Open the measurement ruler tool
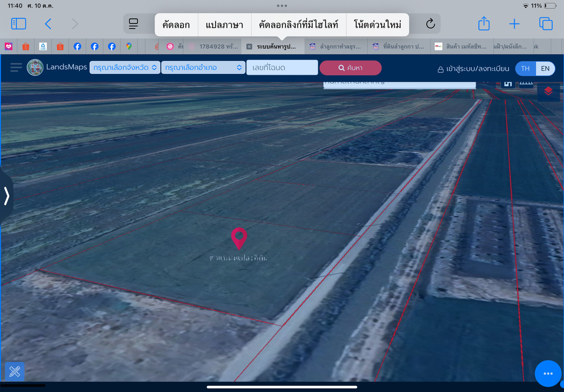The width and height of the screenshot is (564, 392). click(15, 372)
